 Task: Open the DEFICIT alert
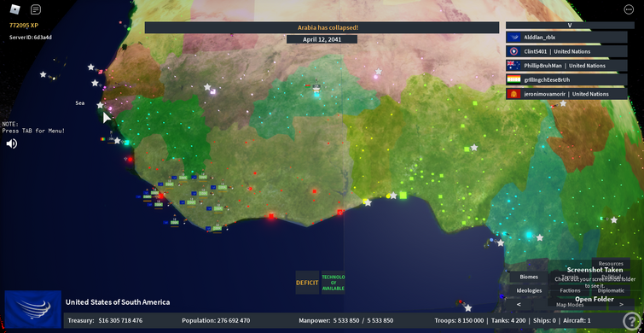click(307, 283)
